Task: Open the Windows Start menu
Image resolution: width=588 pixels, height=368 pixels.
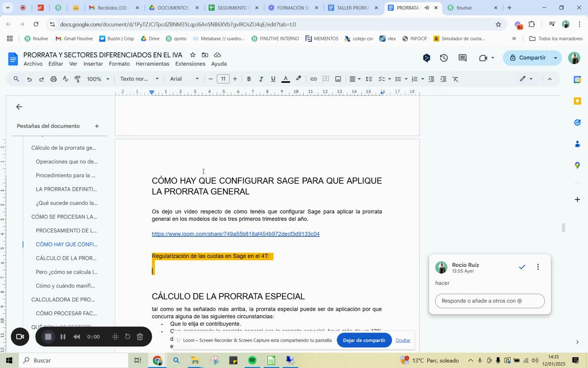Action: (9, 360)
